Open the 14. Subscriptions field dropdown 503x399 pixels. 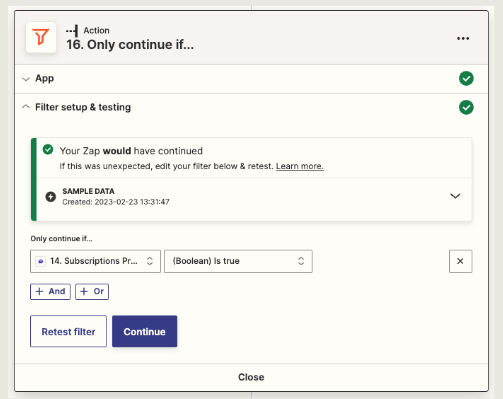pos(95,261)
